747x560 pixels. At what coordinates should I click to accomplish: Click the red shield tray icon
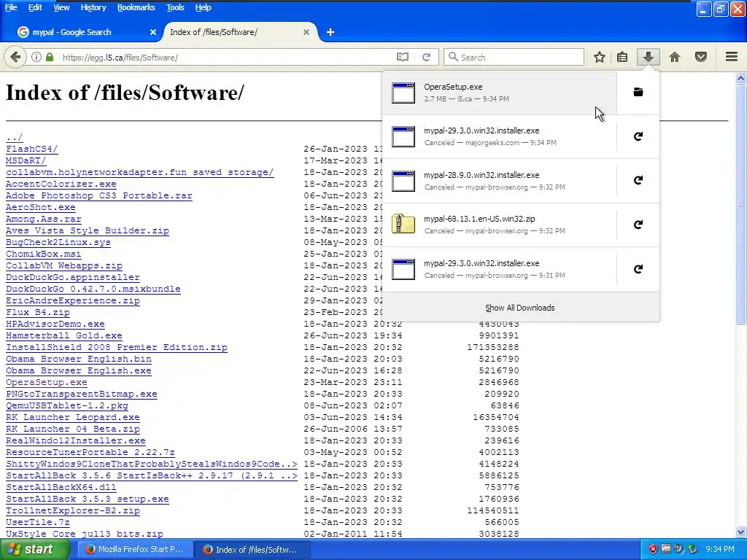(653, 549)
